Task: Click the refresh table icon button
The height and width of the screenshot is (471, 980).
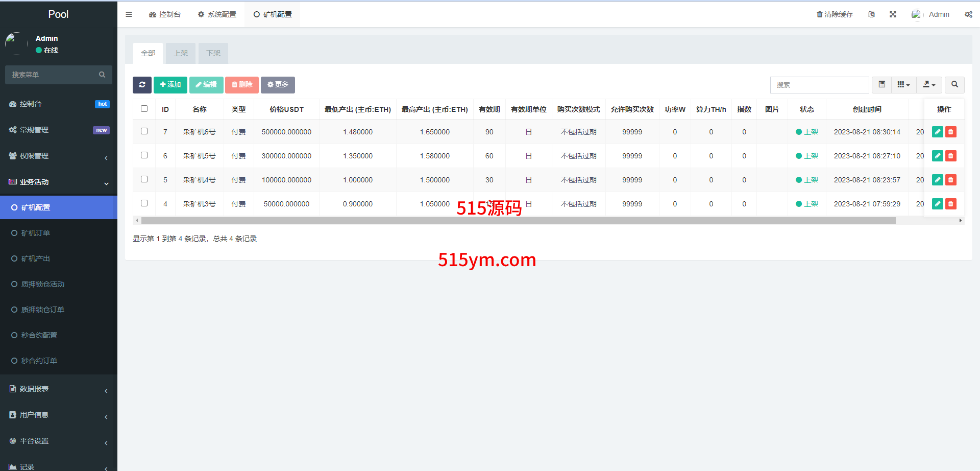Action: coord(142,85)
